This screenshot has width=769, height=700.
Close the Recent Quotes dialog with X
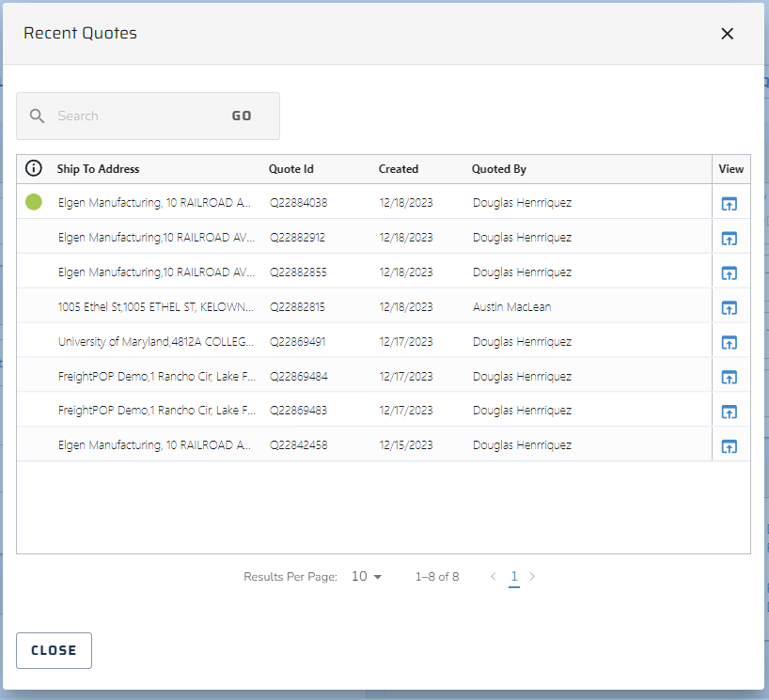tap(728, 33)
